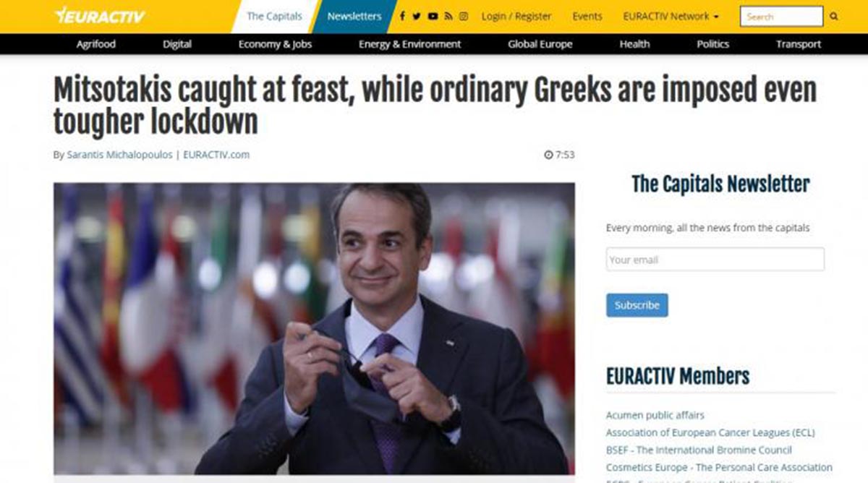The width and height of the screenshot is (868, 483).
Task: Open EURACTIV Instagram icon
Action: 464,16
